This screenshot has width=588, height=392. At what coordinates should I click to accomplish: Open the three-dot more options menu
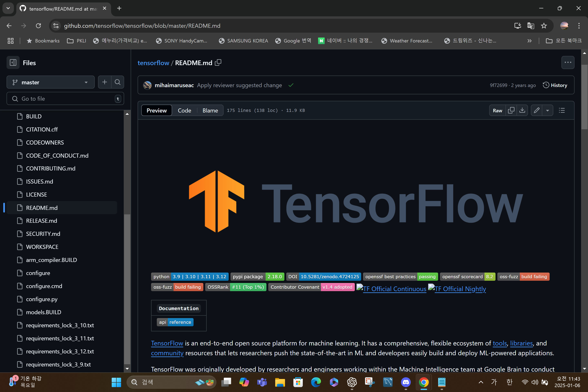pyautogui.click(x=568, y=62)
